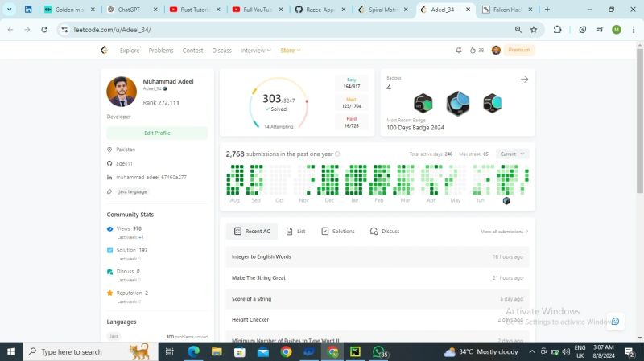Open Score of a String submission

tap(378, 299)
